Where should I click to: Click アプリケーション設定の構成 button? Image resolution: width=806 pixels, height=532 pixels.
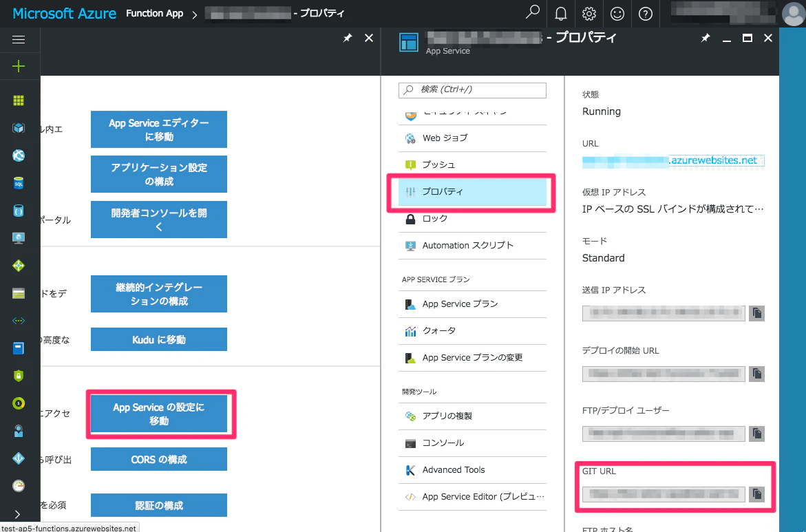[159, 174]
